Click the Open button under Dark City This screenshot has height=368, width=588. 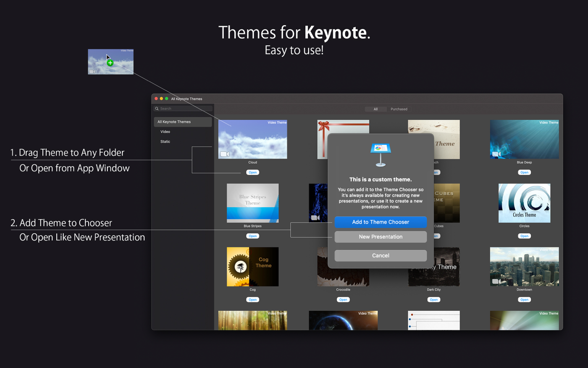[434, 300]
